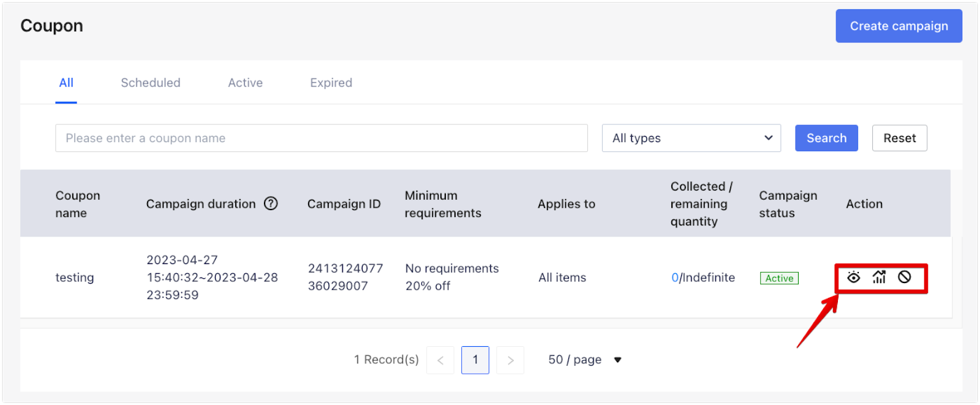Click the Campaign duration help icon
Image resolution: width=980 pixels, height=405 pixels.
pos(271,203)
